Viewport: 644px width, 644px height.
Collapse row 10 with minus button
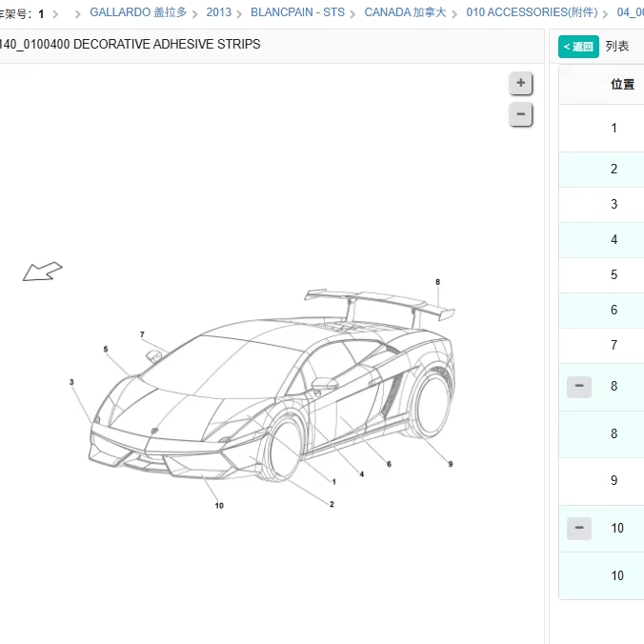coord(578,528)
